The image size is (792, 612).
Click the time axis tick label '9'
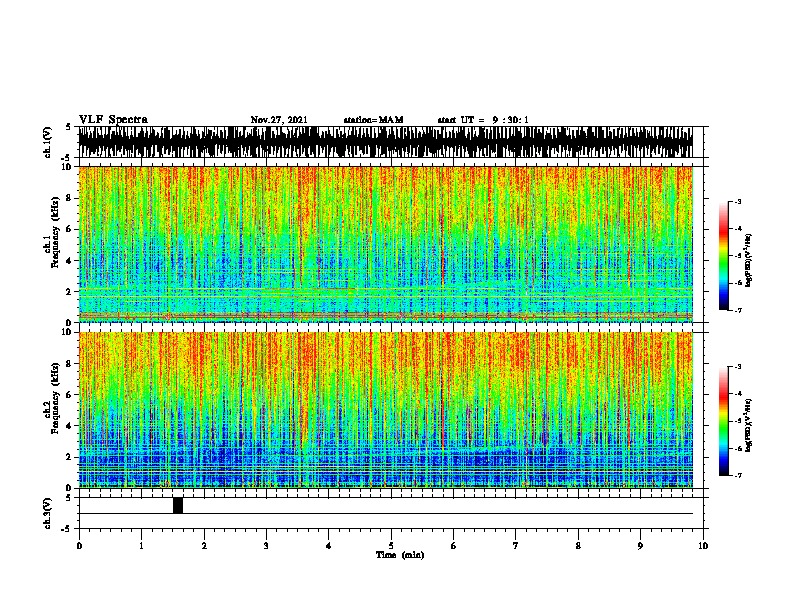(640, 546)
